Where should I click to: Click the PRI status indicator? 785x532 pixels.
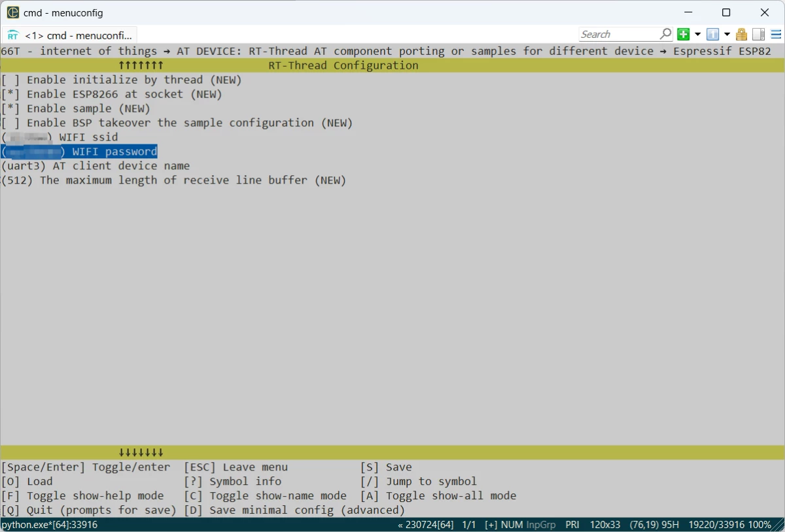click(572, 525)
